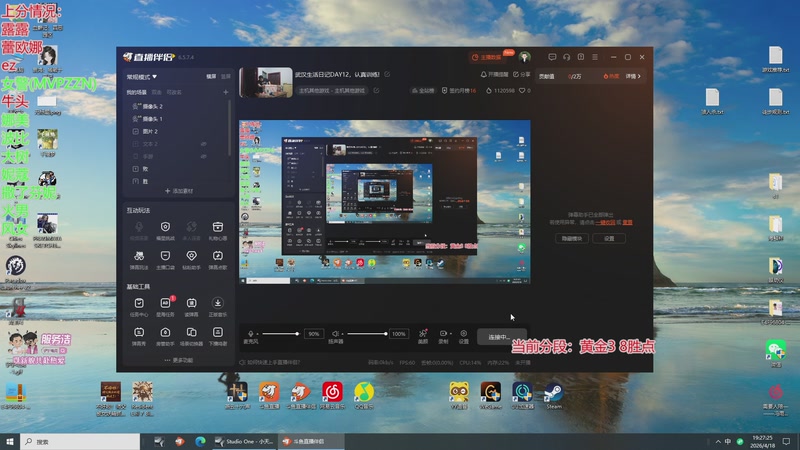Open the hamburger menu in title bar
Image resolution: width=800 pixels, height=450 pixels.
pos(595,57)
